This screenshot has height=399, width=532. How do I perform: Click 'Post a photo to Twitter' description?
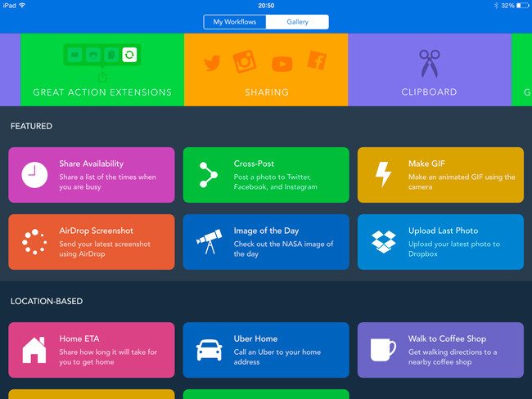pos(276,182)
